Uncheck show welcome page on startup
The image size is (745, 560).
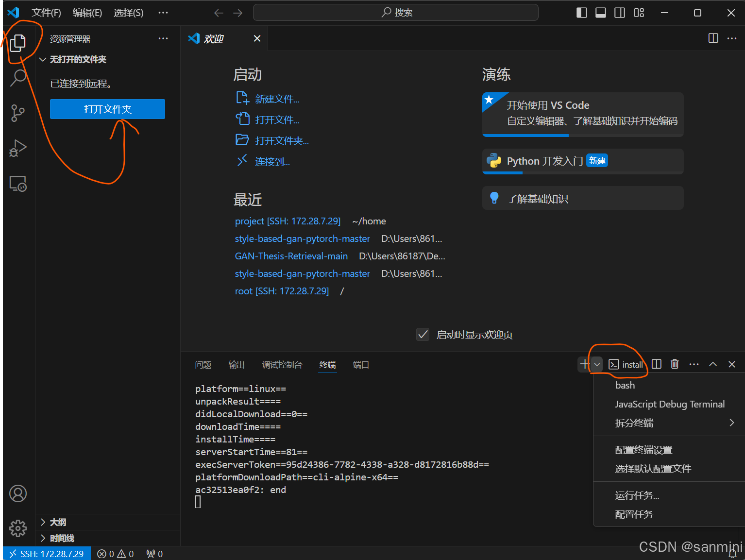tap(423, 335)
